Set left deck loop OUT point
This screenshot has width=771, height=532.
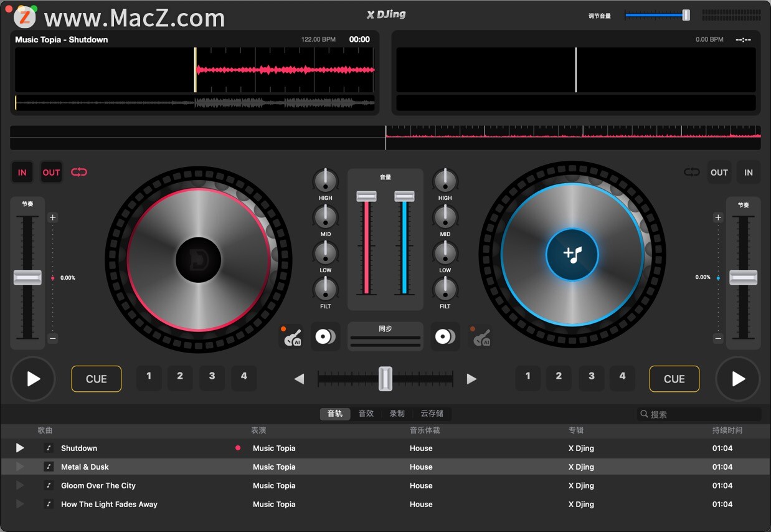pos(51,173)
